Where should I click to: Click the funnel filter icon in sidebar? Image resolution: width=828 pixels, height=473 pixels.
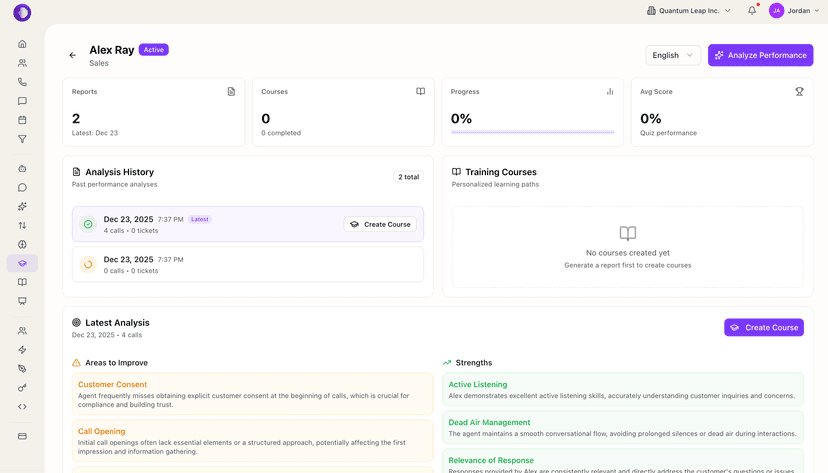pos(22,139)
